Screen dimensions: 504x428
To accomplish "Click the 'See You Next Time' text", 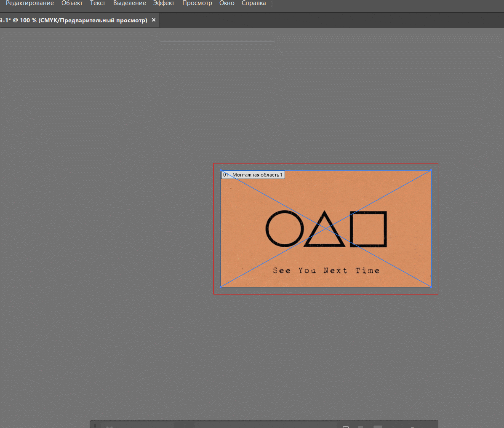I will click(x=326, y=271).
